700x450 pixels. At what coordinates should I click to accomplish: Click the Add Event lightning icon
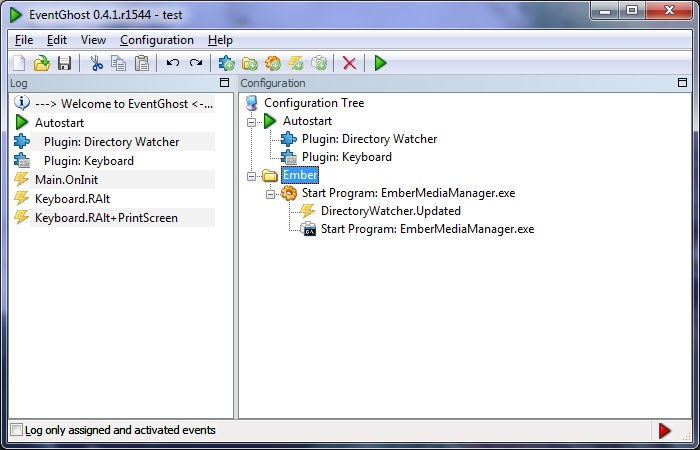coord(296,63)
